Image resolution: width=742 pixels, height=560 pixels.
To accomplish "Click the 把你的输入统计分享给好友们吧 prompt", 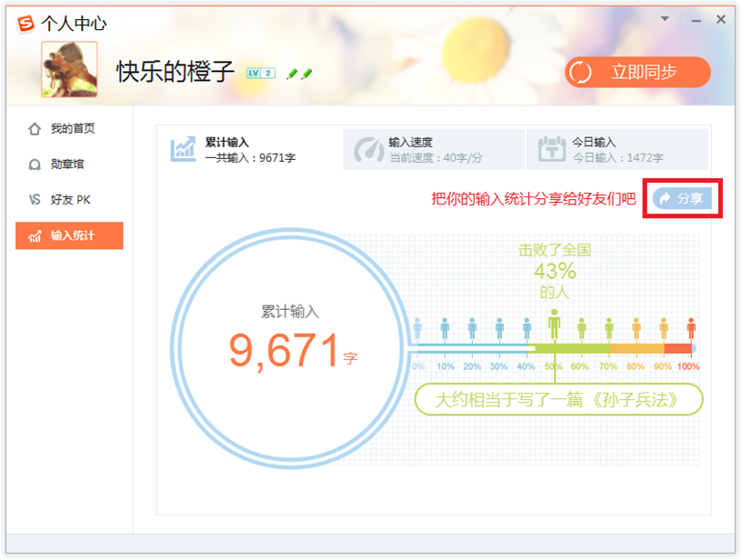I will (533, 199).
